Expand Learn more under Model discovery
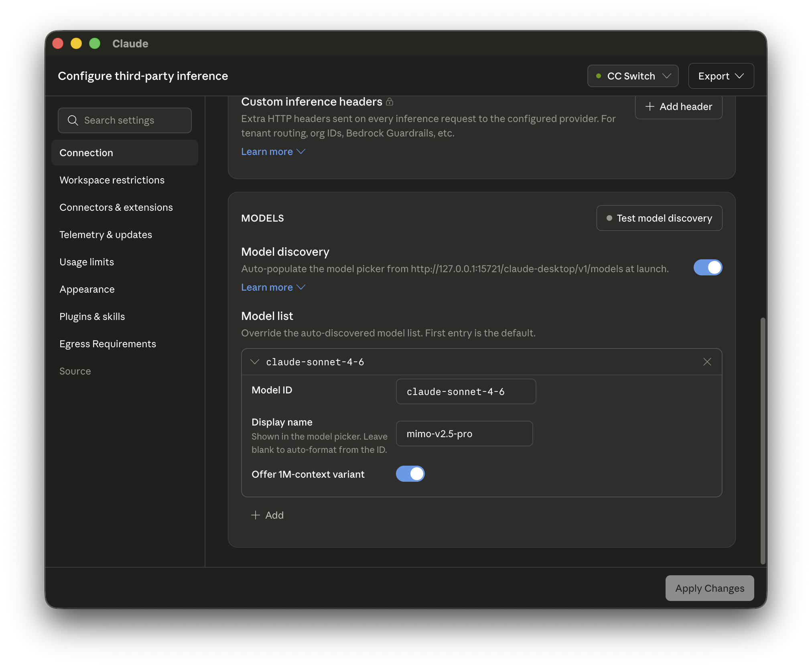Viewport: 812px width, 668px height. click(x=273, y=287)
